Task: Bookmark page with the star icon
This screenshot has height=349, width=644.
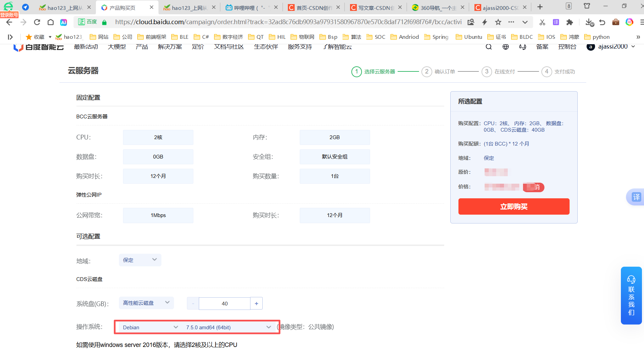Action: pyautogui.click(x=498, y=22)
